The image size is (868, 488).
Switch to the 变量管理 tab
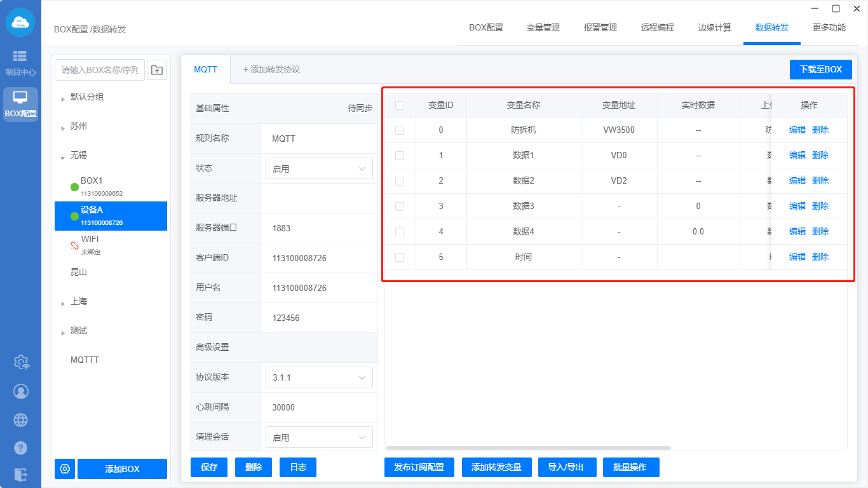pyautogui.click(x=543, y=27)
